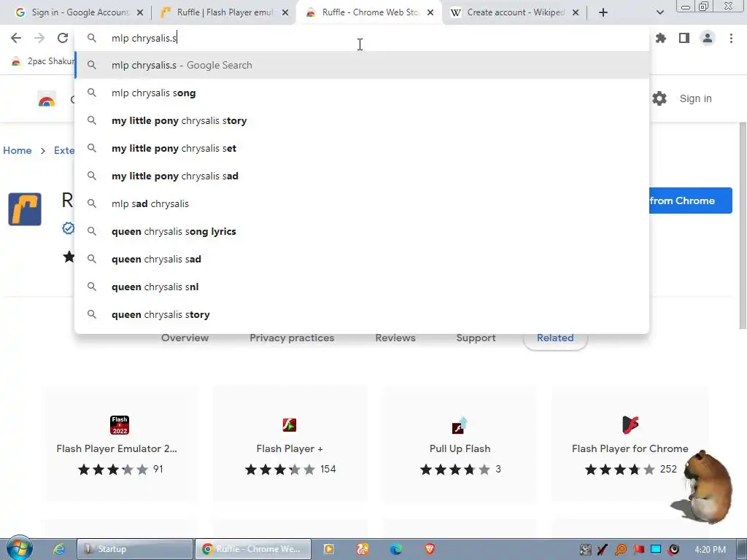Open a new tab with plus button
747x560 pixels.
tap(603, 12)
